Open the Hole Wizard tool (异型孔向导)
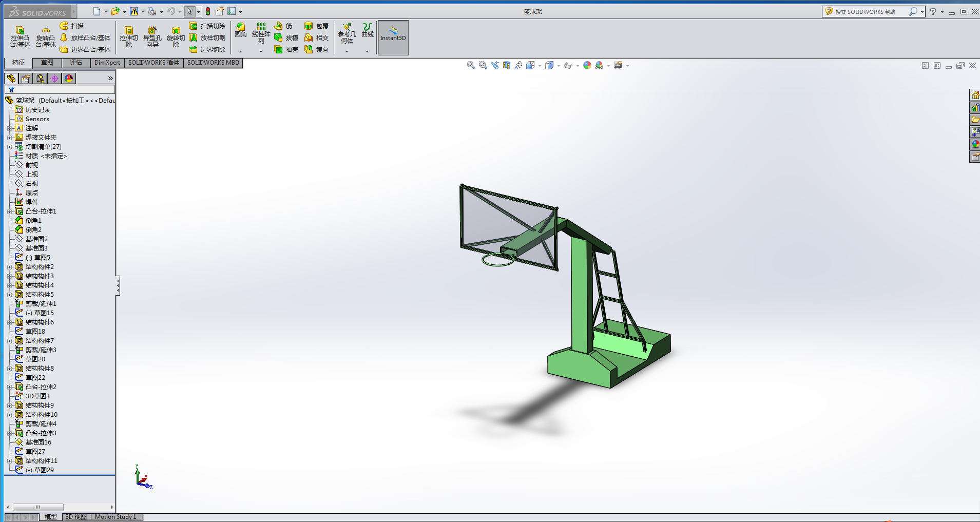The image size is (980, 522). pyautogui.click(x=152, y=37)
